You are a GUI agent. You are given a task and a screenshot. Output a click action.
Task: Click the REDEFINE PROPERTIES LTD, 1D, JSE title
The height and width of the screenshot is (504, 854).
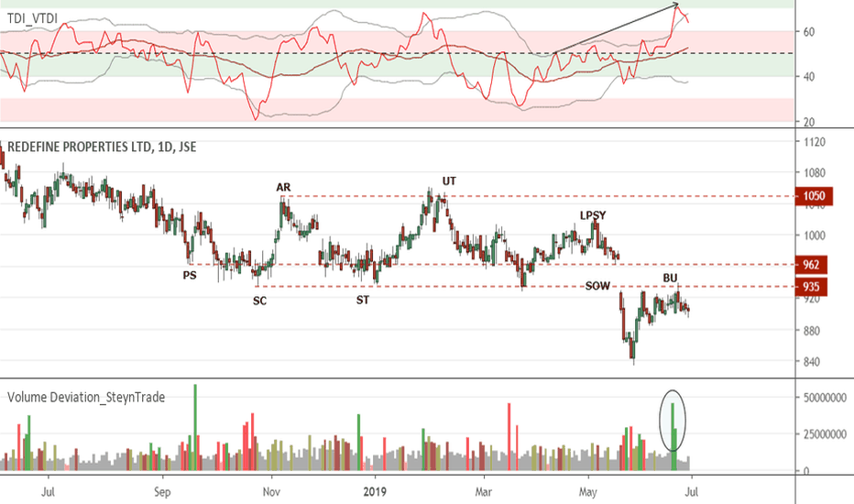point(102,148)
